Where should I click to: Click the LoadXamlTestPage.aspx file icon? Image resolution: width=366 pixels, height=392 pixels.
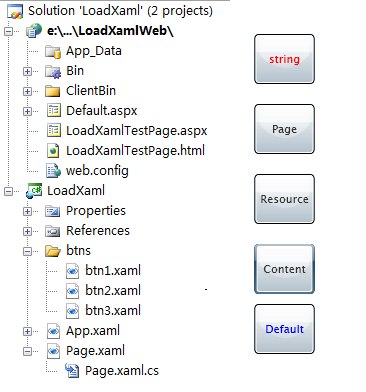(53, 131)
